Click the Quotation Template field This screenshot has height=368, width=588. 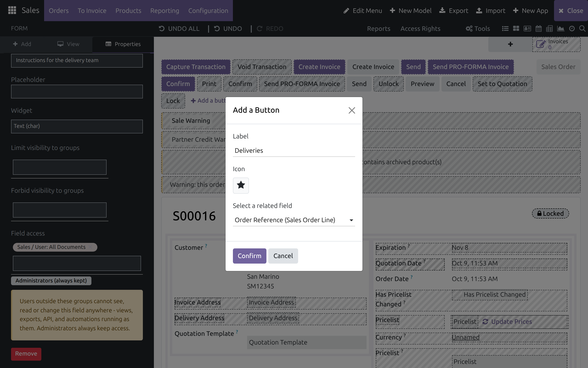307,342
